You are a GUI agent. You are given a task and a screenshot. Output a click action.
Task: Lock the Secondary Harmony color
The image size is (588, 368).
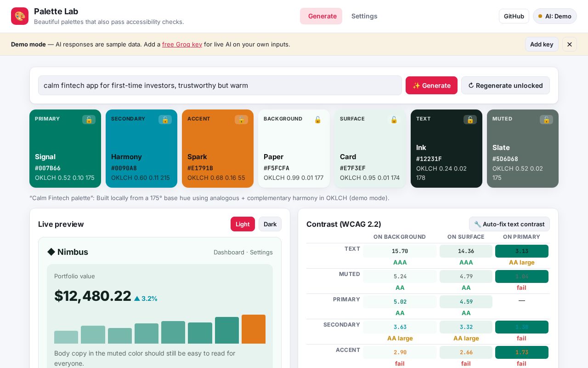pyautogui.click(x=165, y=120)
